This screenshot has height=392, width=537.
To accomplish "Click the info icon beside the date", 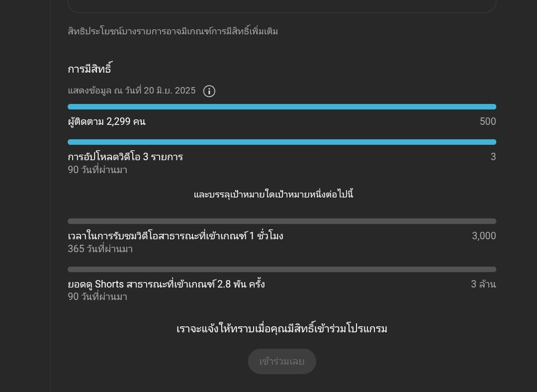I will click(x=209, y=91).
